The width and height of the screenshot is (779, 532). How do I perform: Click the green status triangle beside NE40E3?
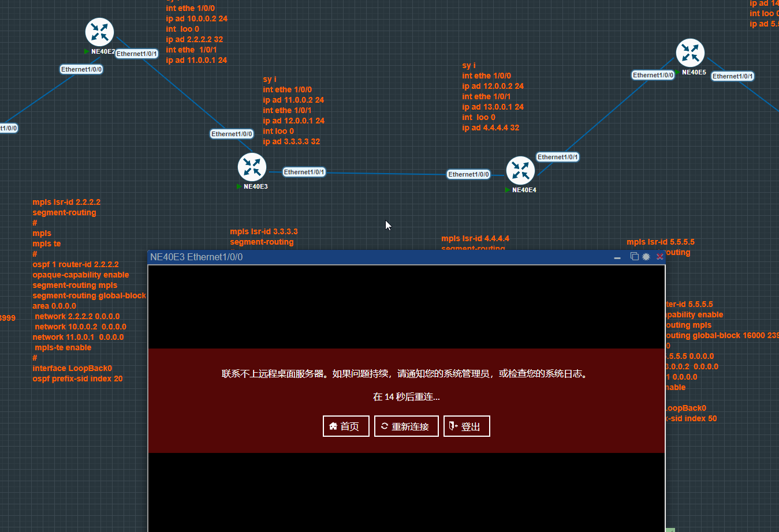coord(240,186)
